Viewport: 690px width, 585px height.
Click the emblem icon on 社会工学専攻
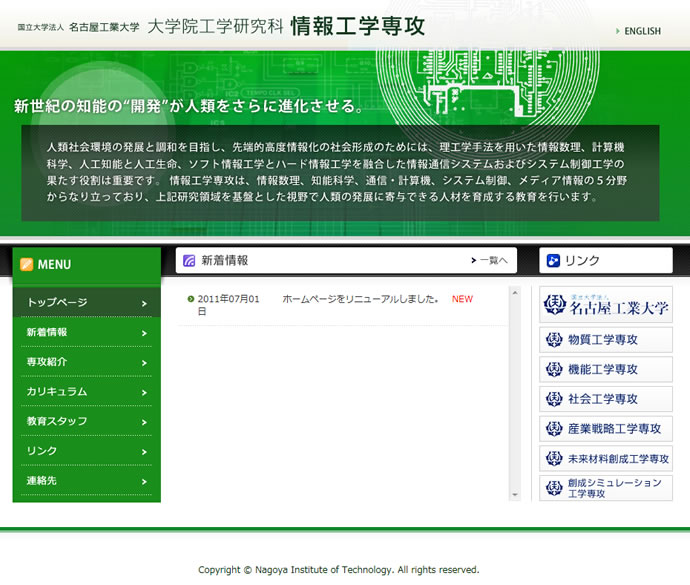point(554,399)
